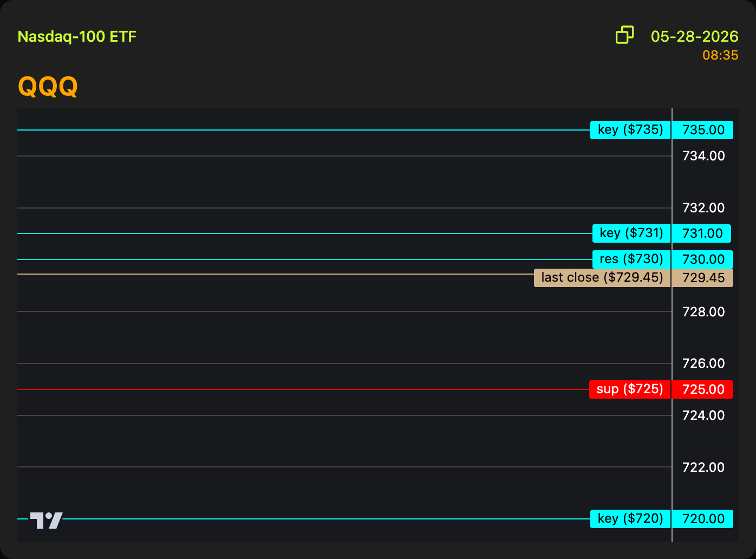The height and width of the screenshot is (559, 756).
Task: Select the key ($720) level label
Action: click(x=630, y=519)
